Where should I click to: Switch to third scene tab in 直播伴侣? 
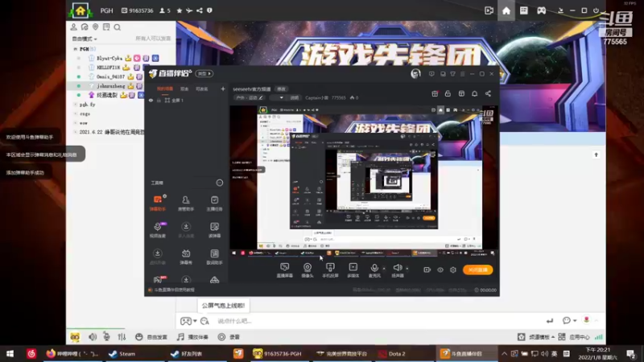pyautogui.click(x=201, y=88)
